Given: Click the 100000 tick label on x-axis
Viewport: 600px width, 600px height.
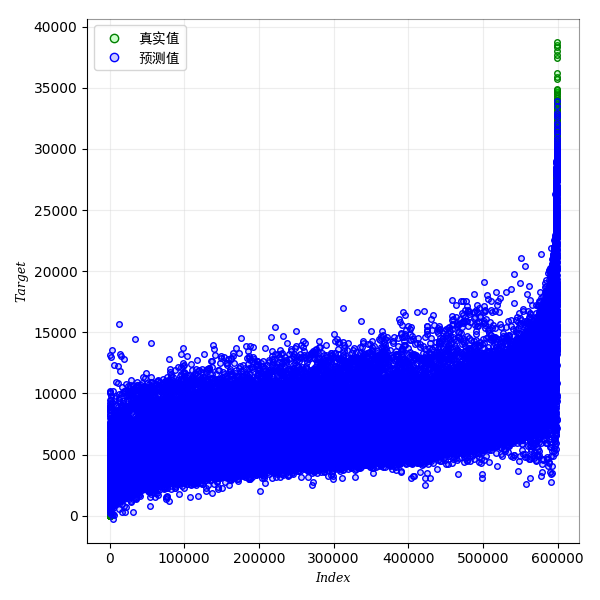Looking at the screenshot, I should pos(184,559).
